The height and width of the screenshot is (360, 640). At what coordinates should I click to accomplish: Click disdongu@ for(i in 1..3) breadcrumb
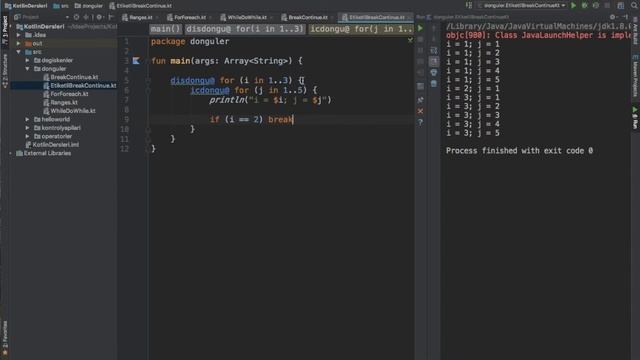[245, 29]
